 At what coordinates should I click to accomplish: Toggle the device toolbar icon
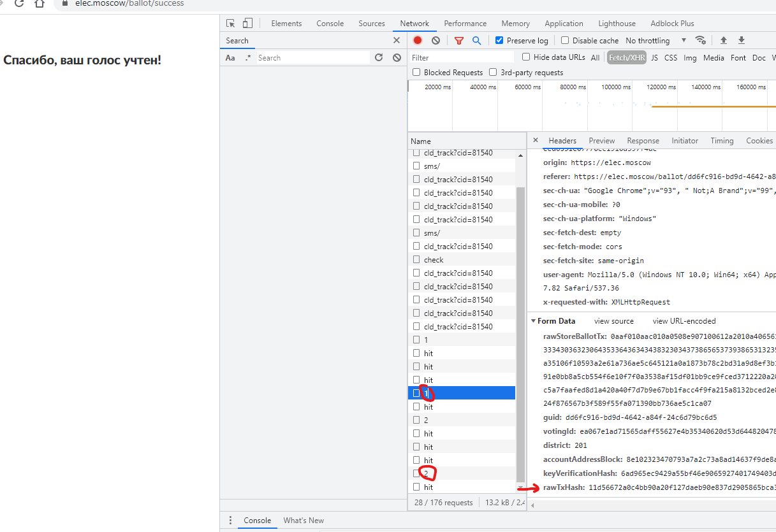coord(247,24)
